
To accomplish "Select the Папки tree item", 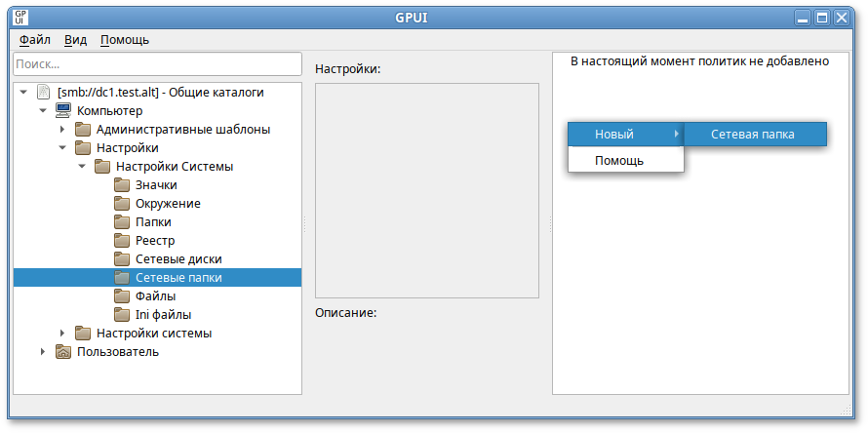I will [x=153, y=222].
